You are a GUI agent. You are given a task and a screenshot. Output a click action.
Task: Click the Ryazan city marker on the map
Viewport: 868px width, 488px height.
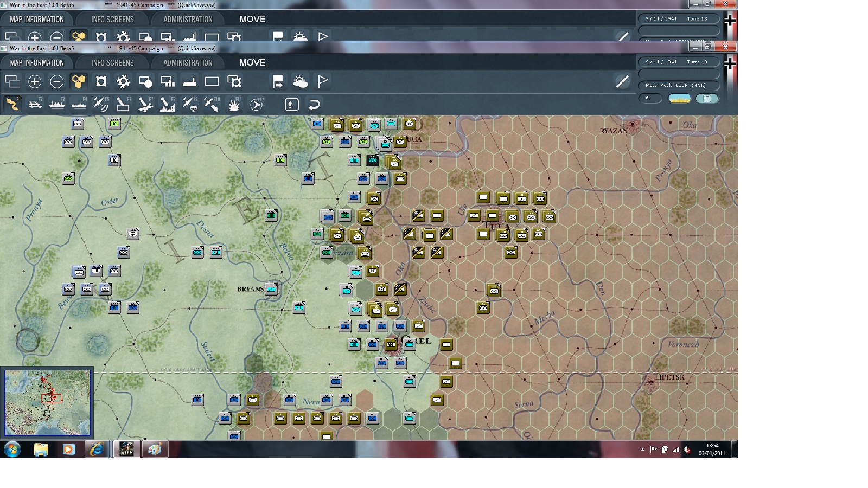(633, 126)
